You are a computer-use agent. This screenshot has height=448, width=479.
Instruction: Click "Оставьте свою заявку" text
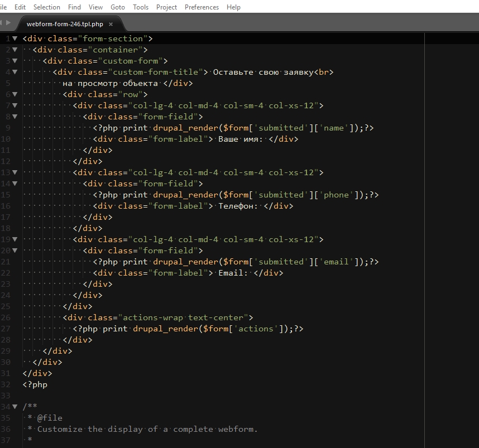(x=263, y=72)
